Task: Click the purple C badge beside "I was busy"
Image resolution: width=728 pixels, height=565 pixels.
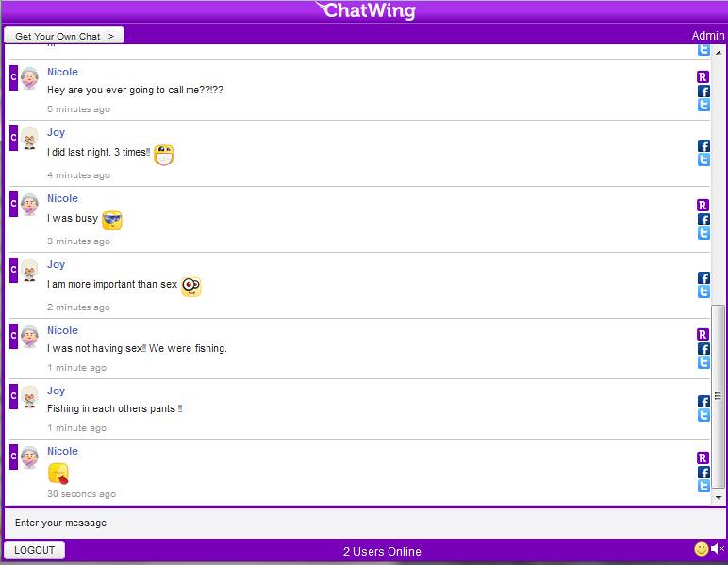Action: [13, 204]
